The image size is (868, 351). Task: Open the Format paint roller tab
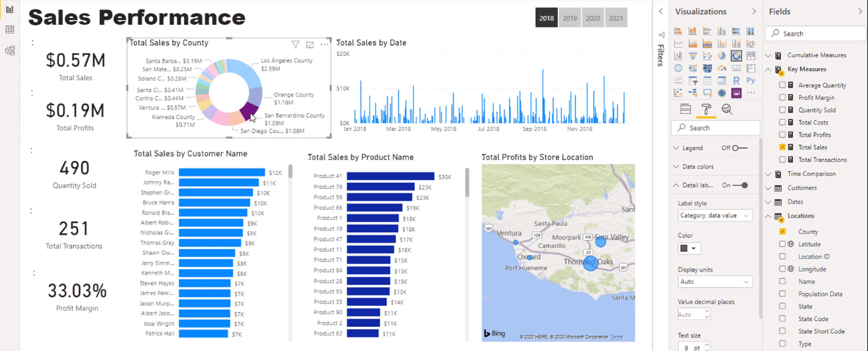[706, 109]
